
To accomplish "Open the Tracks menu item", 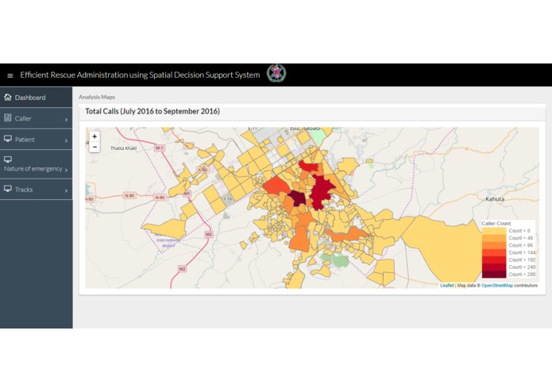I will (x=37, y=190).
